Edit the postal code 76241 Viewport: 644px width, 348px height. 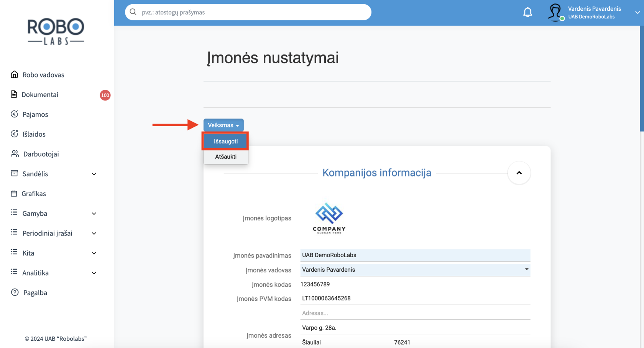[x=462, y=342]
